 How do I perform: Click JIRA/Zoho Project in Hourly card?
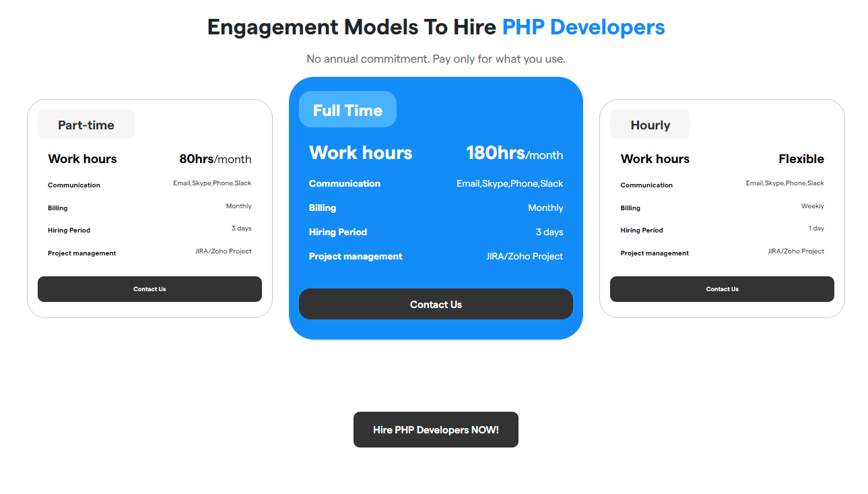796,251
